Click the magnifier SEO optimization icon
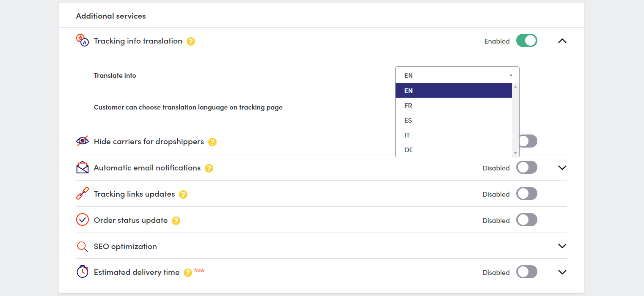Screen dimensions: 644x296 pyautogui.click(x=83, y=247)
